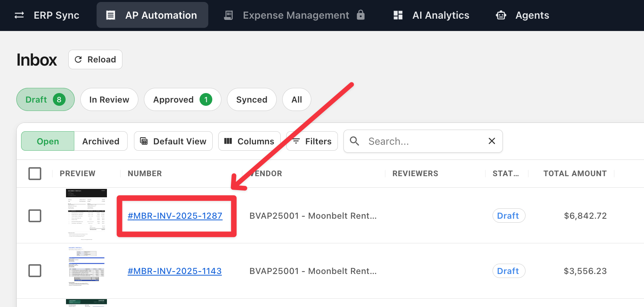
Task: Switch to AP Automation tab
Action: (x=152, y=15)
